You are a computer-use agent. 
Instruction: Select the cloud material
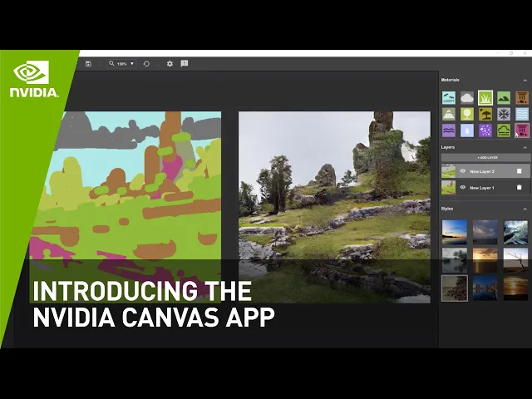tap(467, 98)
